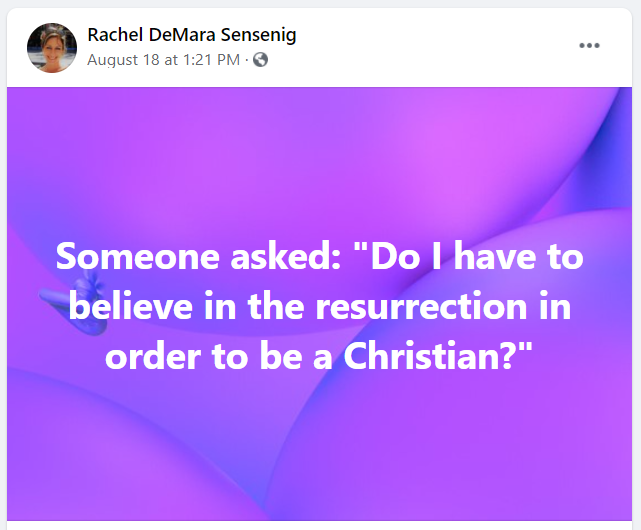This screenshot has height=530, width=641.
Task: Open the three-dot post options menu
Action: click(590, 46)
